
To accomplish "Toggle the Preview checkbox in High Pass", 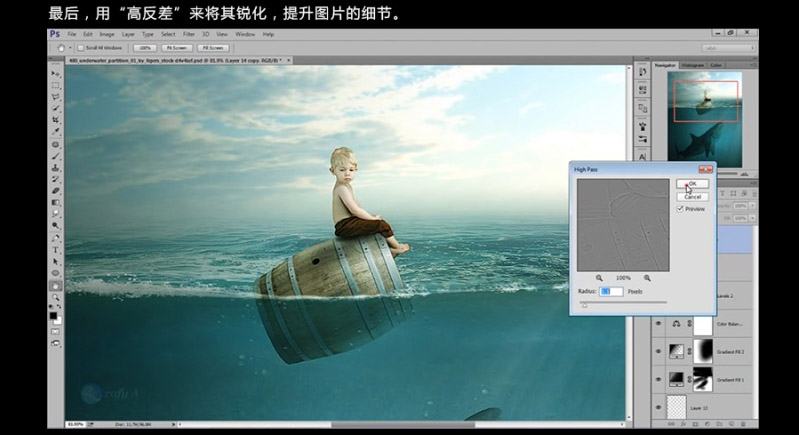I will click(x=680, y=209).
